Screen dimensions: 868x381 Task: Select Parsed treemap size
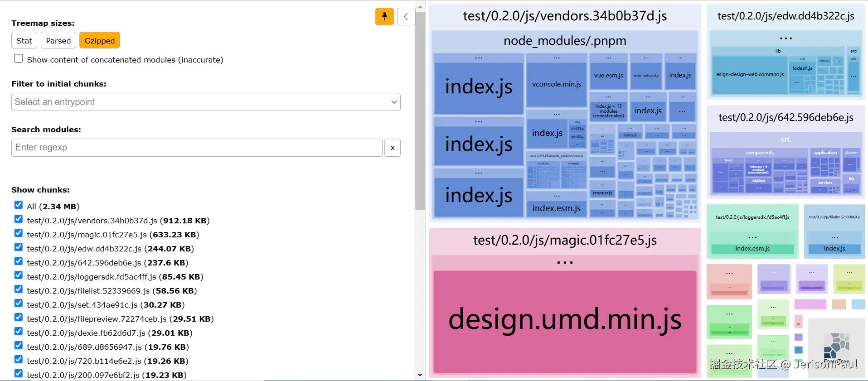point(58,40)
